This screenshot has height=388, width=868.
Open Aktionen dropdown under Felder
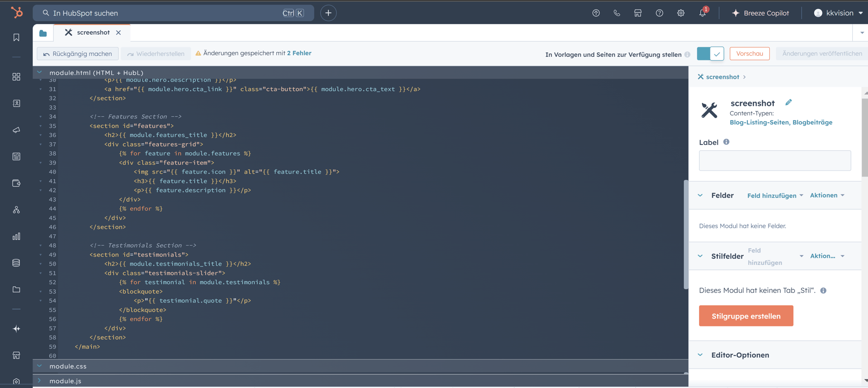point(827,195)
